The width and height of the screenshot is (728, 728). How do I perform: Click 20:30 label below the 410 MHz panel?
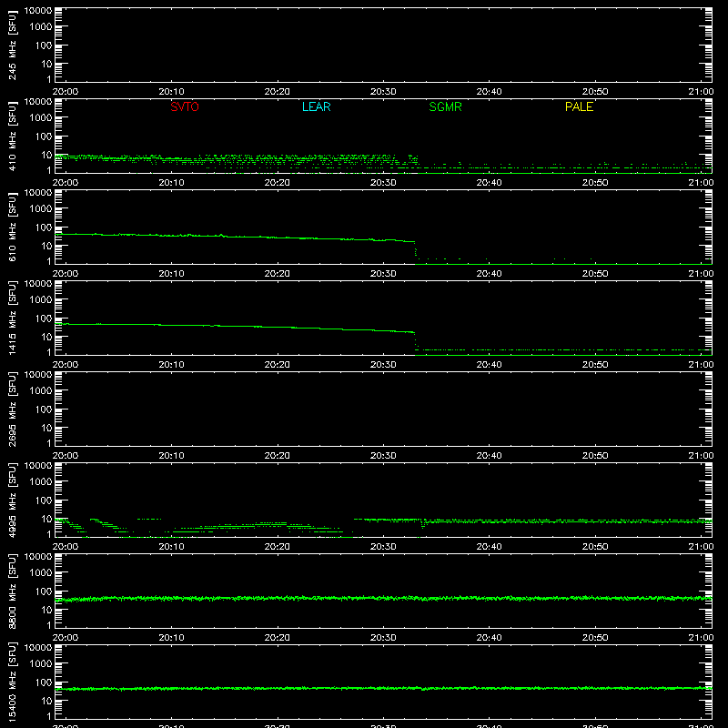coord(383,183)
